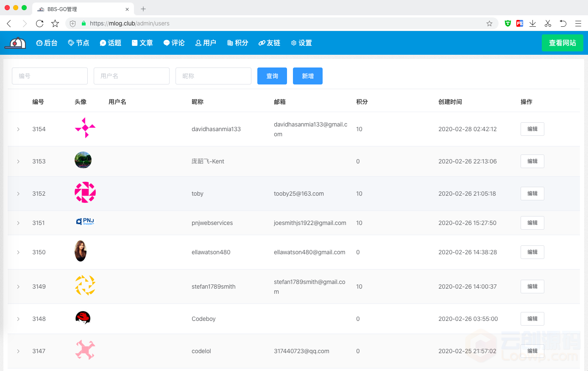Image resolution: width=588 pixels, height=371 pixels.
Task: Edit user pnjwebservices via 编辑 button
Action: (x=532, y=223)
